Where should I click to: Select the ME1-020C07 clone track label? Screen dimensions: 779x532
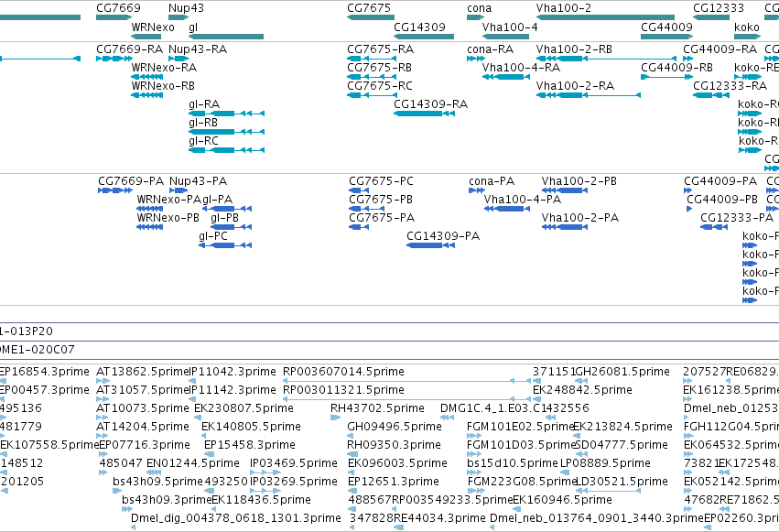[x=38, y=350]
